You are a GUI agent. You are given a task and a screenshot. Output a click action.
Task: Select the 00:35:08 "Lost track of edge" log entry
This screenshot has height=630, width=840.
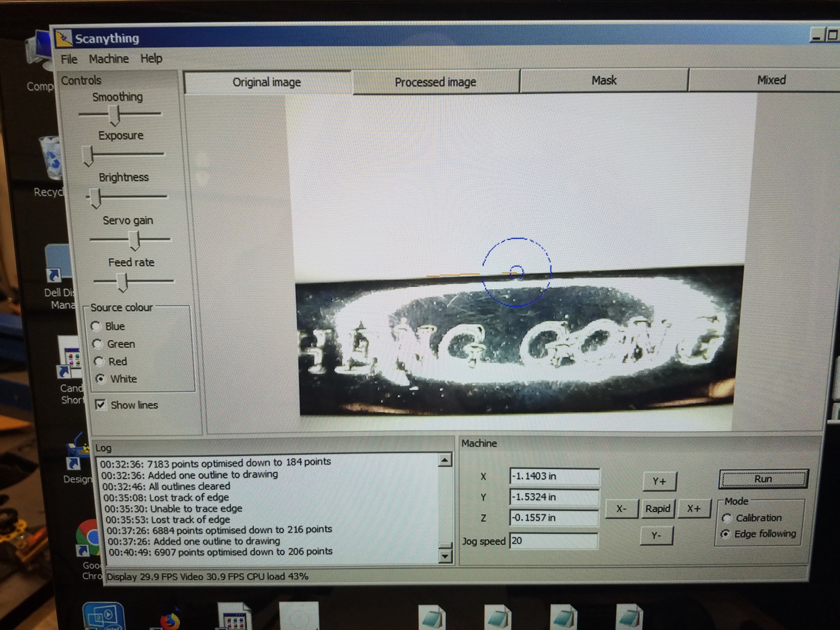coord(166,497)
